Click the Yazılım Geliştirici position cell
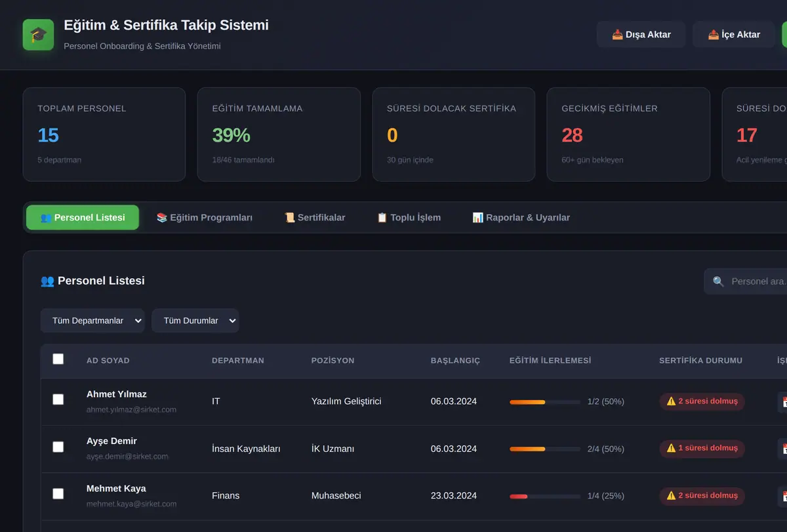Viewport: 787px width, 532px height. (x=346, y=401)
